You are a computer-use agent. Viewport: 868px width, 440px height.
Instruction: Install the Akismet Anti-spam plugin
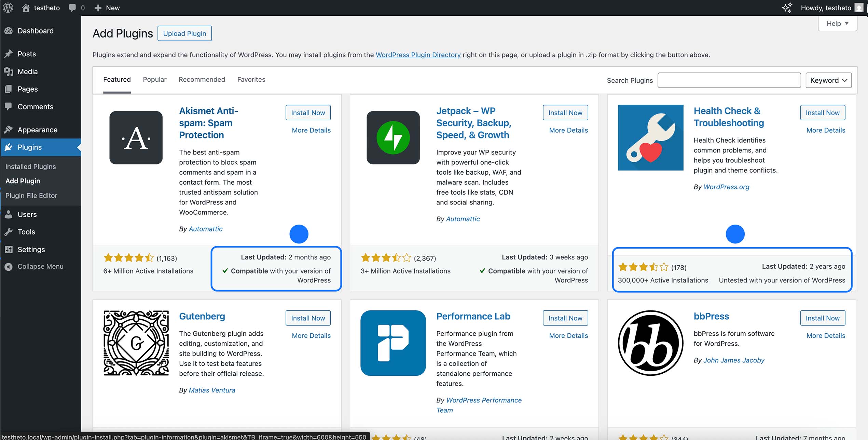click(x=307, y=112)
